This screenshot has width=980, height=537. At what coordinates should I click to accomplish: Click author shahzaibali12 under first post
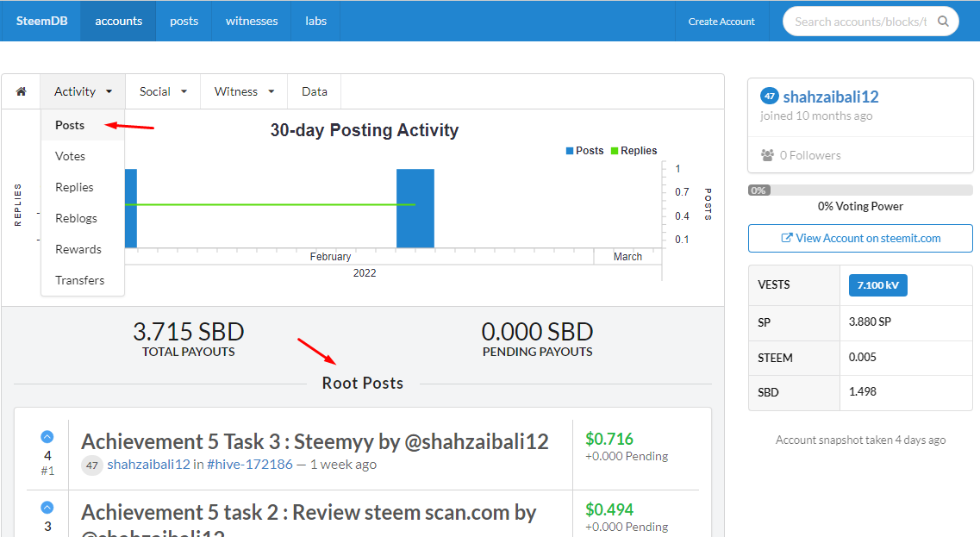[148, 465]
